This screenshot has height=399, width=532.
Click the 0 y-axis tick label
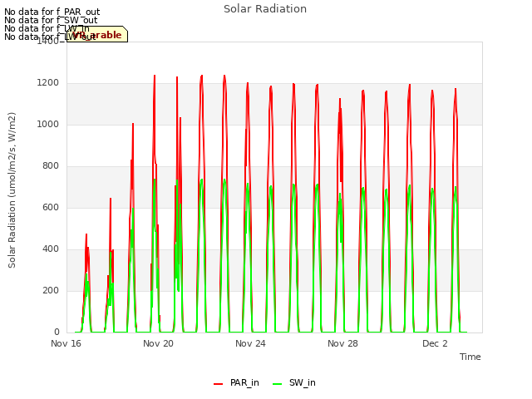point(57,332)
